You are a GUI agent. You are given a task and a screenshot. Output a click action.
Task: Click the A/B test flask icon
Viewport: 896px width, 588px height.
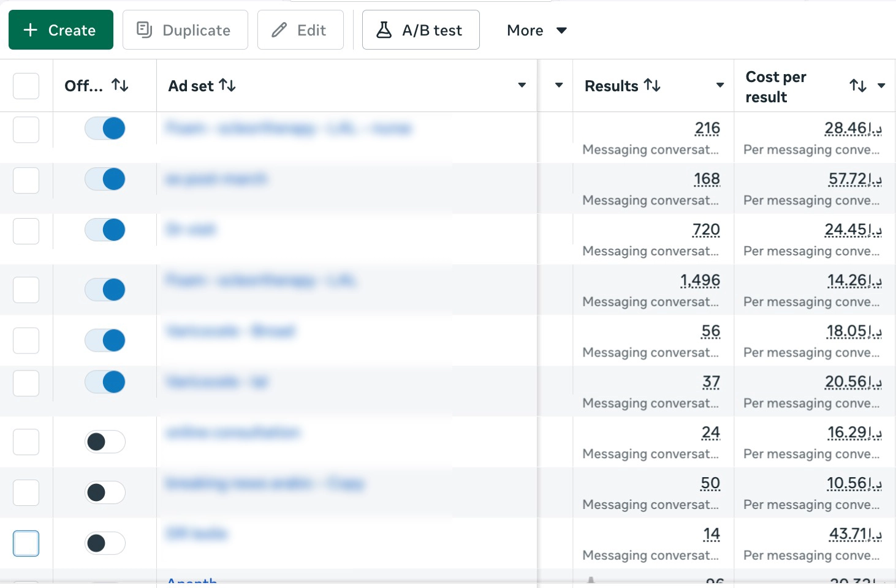pyautogui.click(x=384, y=30)
